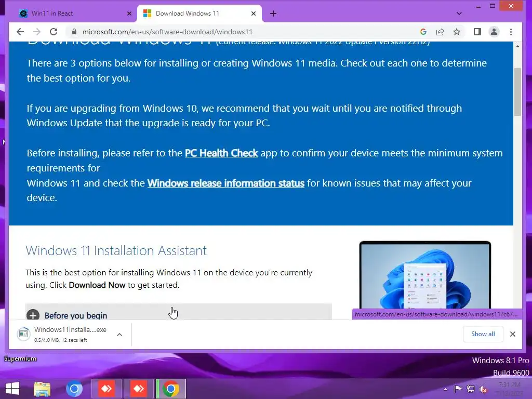
Task: Bookmark this page with the star
Action: (x=457, y=32)
